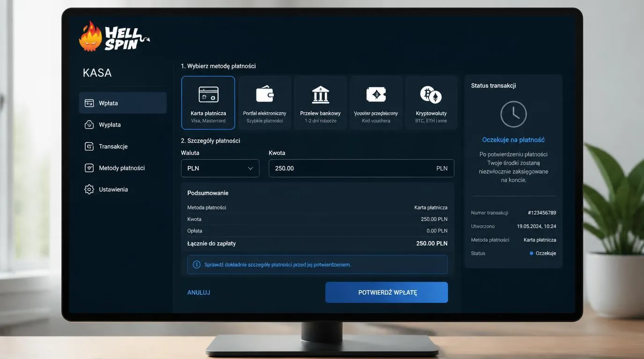Image resolution: width=644 pixels, height=359 pixels.
Task: Select Portfel elektroniczny payment method
Action: (x=264, y=102)
